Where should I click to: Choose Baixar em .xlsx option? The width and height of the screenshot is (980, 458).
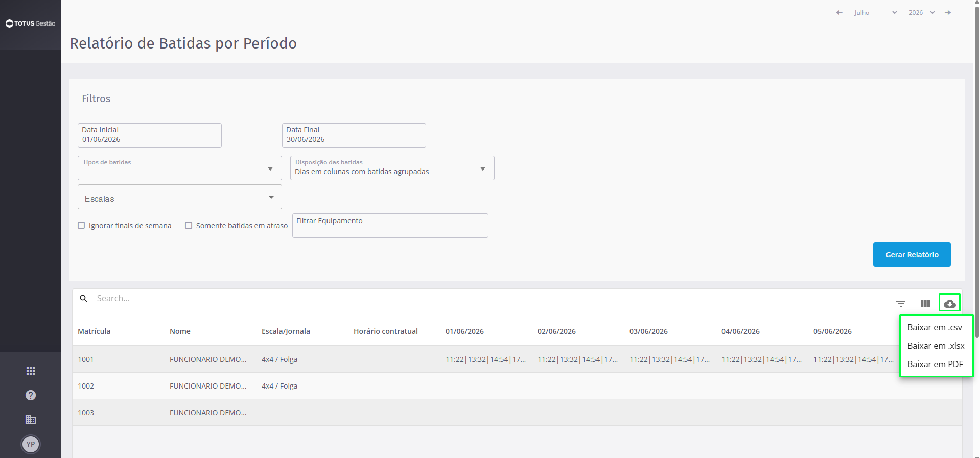935,346
